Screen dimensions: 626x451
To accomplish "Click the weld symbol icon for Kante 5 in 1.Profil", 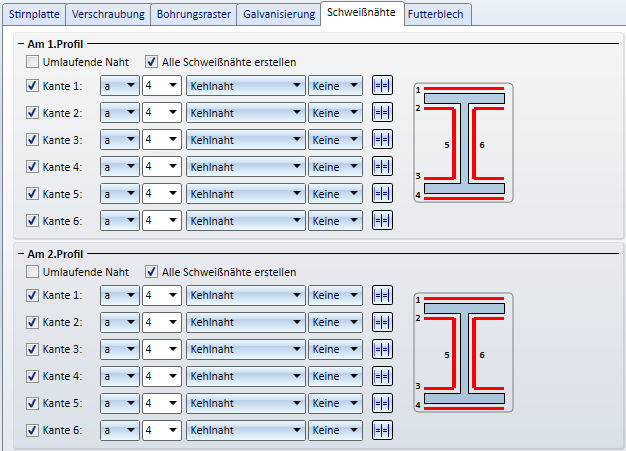I will tap(382, 194).
